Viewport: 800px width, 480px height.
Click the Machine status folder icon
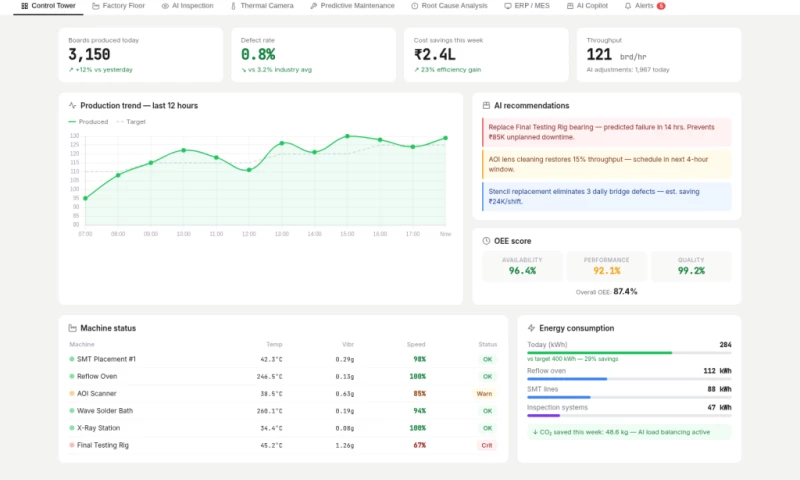pyautogui.click(x=72, y=328)
